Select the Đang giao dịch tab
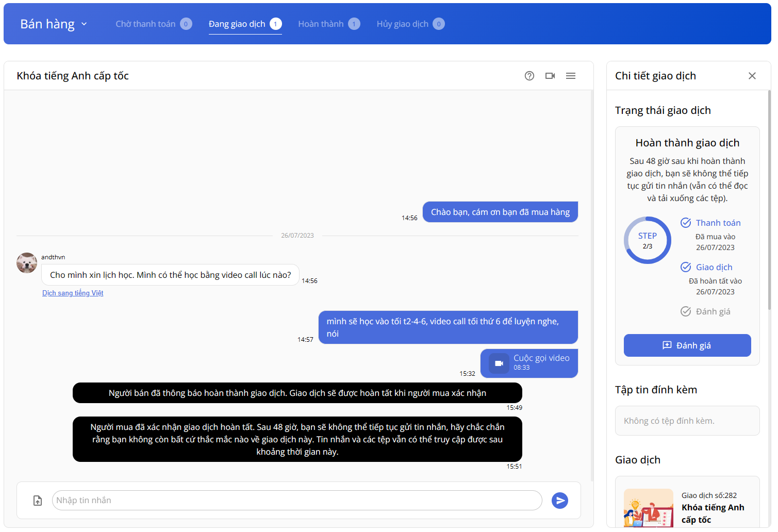The width and height of the screenshot is (778, 532). click(245, 24)
